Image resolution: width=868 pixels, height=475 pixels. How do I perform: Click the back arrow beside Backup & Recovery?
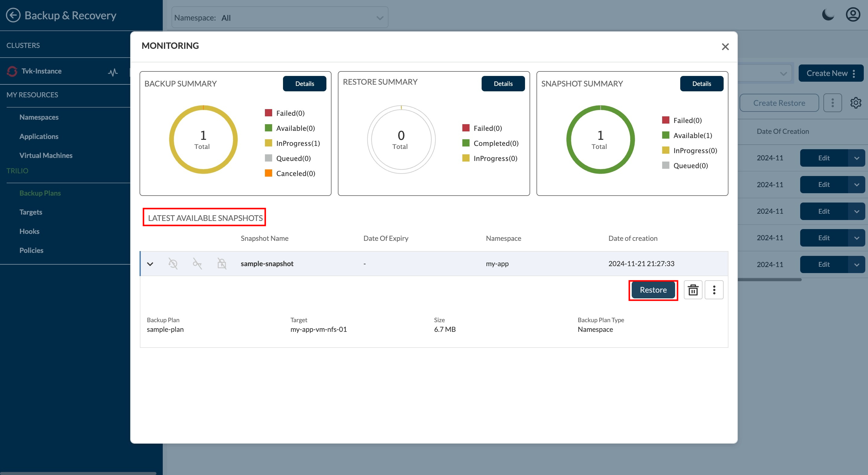click(x=13, y=15)
